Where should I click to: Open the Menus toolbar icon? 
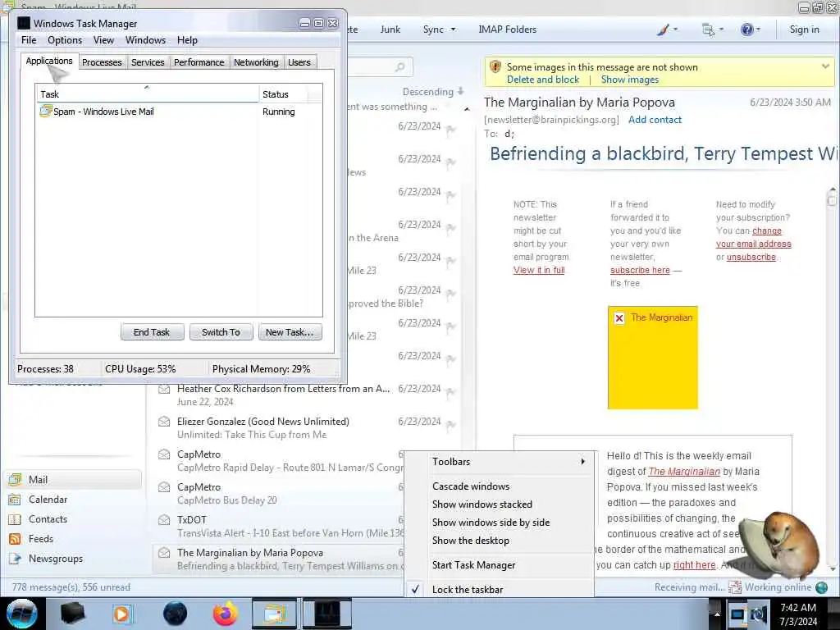point(708,30)
